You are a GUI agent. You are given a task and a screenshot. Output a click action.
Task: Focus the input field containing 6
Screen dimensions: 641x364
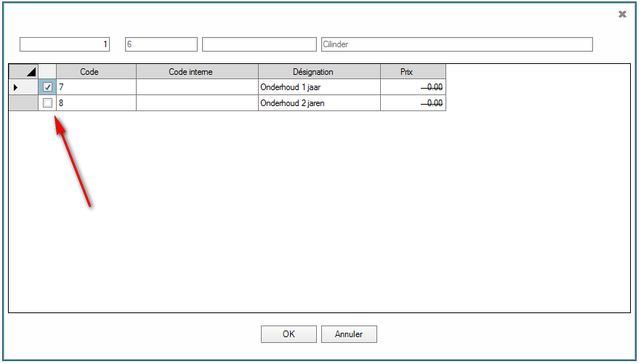pos(161,44)
